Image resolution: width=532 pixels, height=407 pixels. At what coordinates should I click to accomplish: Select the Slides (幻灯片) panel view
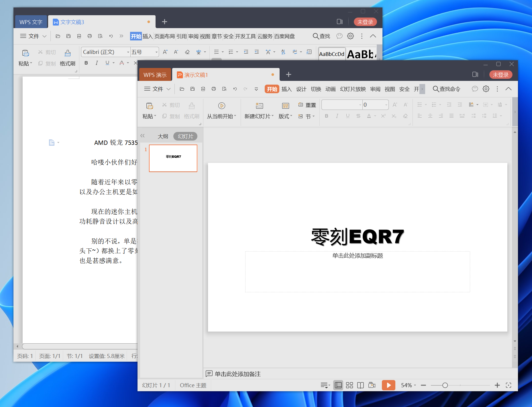click(185, 136)
